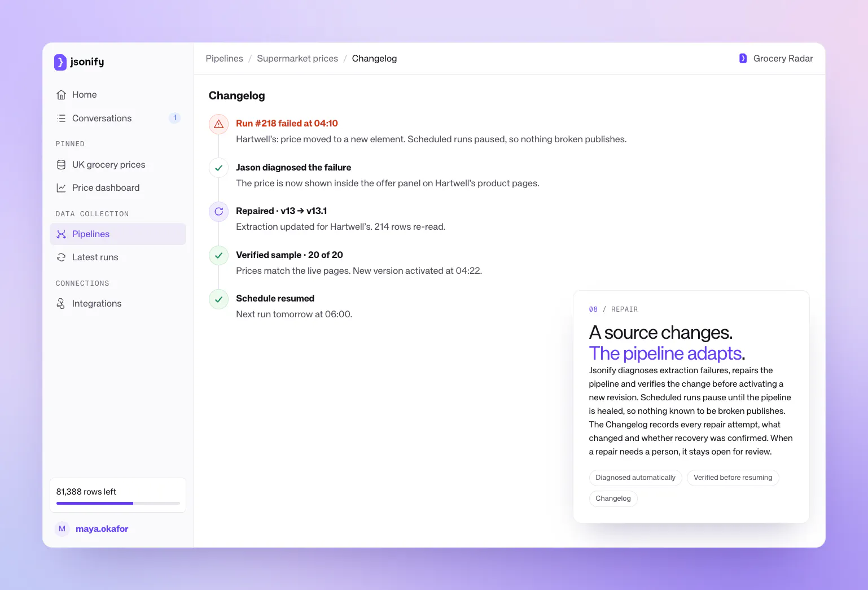
Task: Click the repair cycle icon beside Repaired
Action: coord(219,211)
